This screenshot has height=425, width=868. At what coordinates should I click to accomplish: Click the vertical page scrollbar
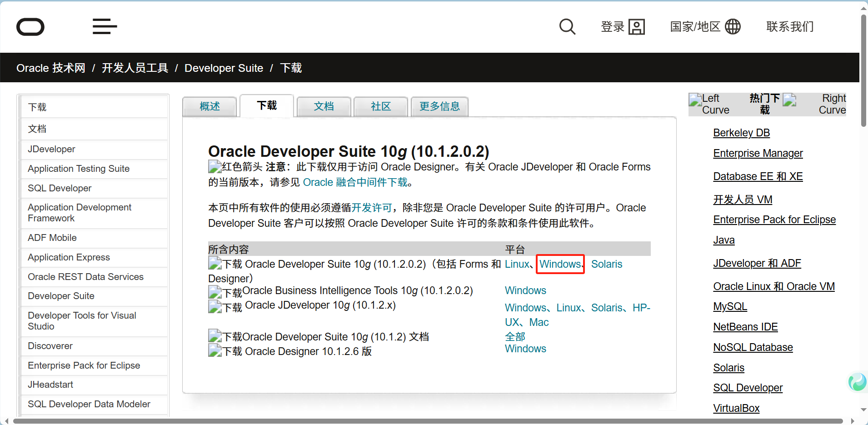863,70
